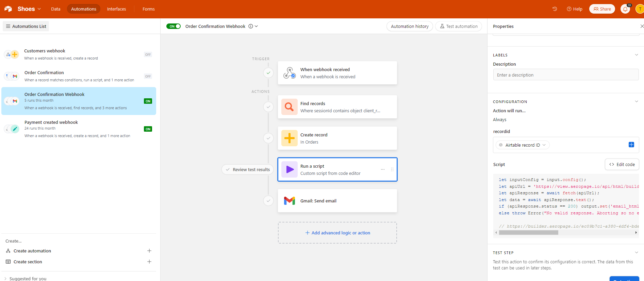Expand Suggested for you section
The width and height of the screenshot is (644, 281).
pyautogui.click(x=26, y=278)
